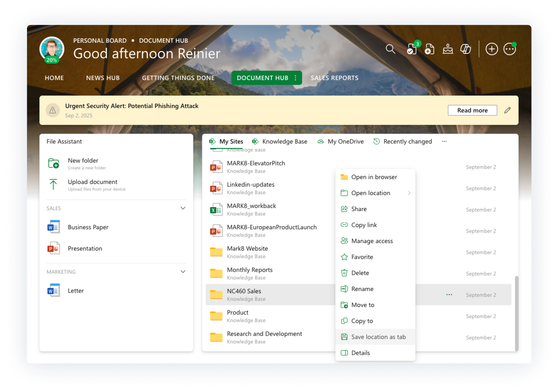
Task: Select Save location as tab menu entry
Action: click(378, 337)
